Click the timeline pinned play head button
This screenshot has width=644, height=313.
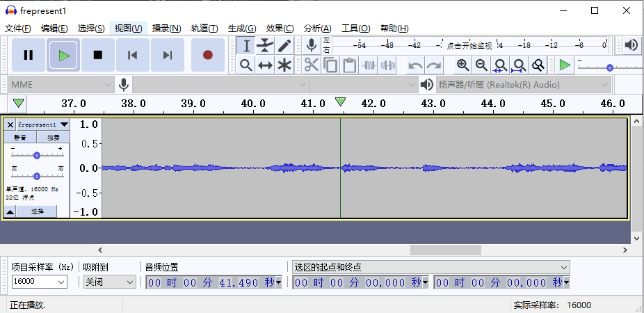pos(18,104)
